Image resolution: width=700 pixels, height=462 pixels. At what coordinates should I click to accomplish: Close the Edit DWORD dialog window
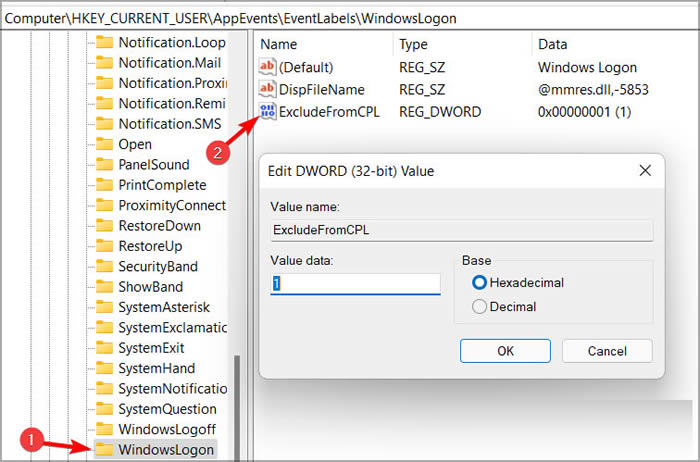[645, 171]
